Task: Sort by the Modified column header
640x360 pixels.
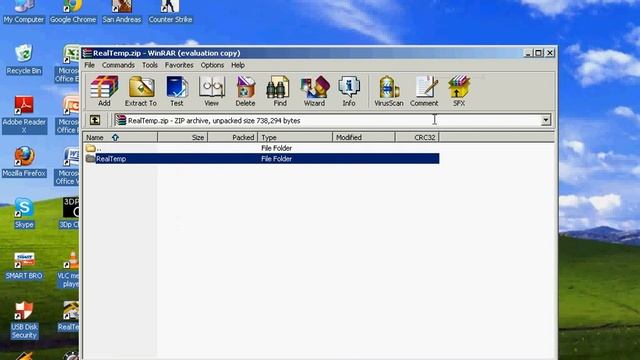Action: click(x=364, y=137)
